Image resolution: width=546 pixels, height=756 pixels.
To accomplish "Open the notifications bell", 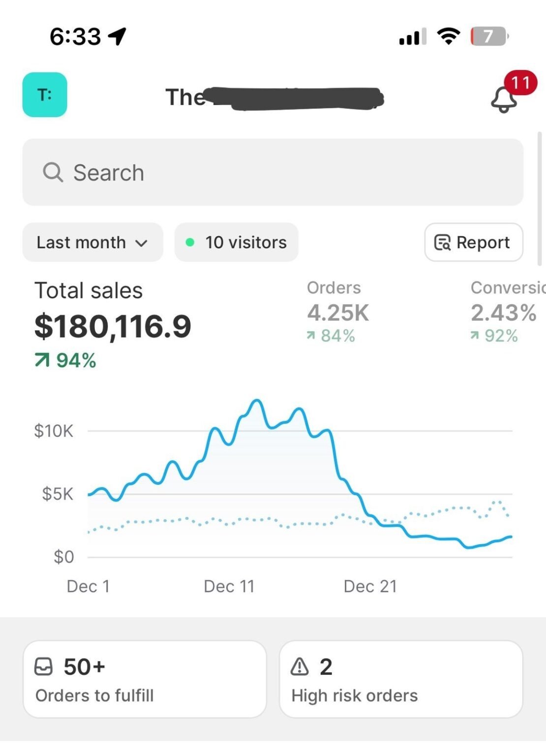I will point(504,98).
